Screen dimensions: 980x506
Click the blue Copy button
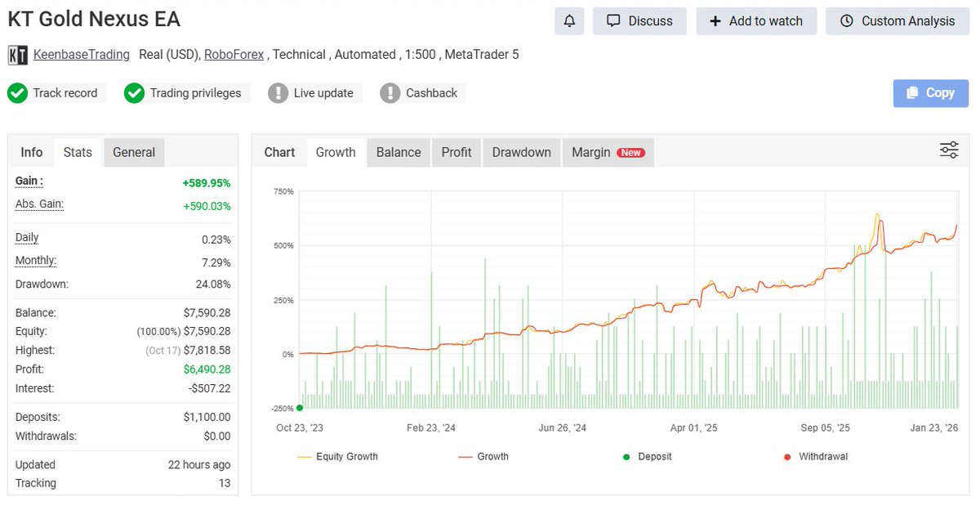pos(931,93)
